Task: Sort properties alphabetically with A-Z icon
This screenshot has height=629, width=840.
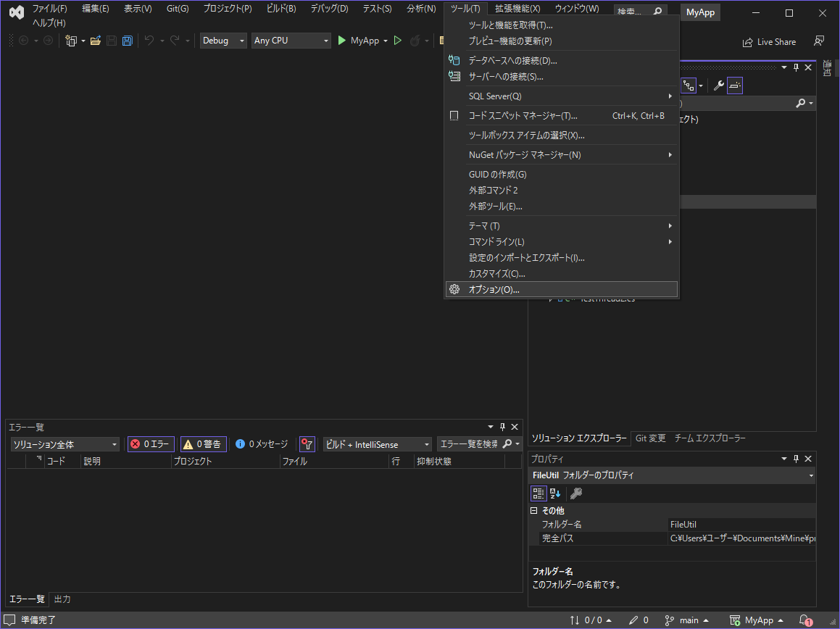Action: [x=554, y=493]
